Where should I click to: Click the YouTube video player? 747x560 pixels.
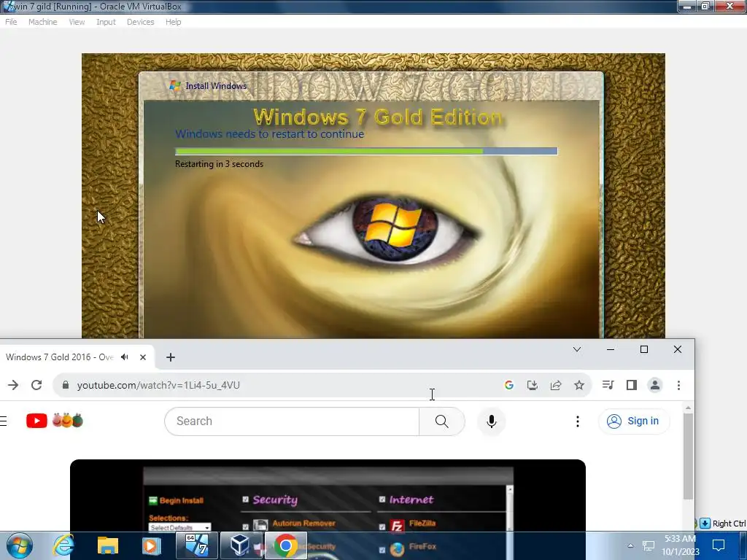point(328,495)
